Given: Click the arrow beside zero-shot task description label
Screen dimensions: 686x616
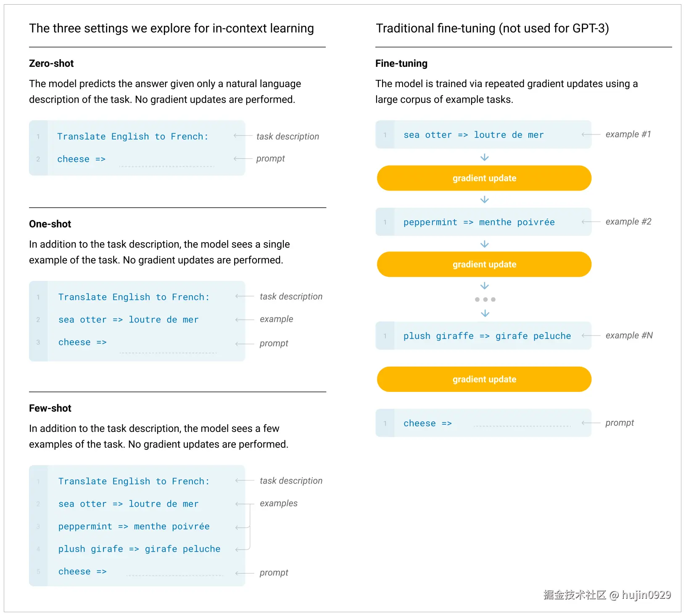Looking at the screenshot, I should pos(243,135).
